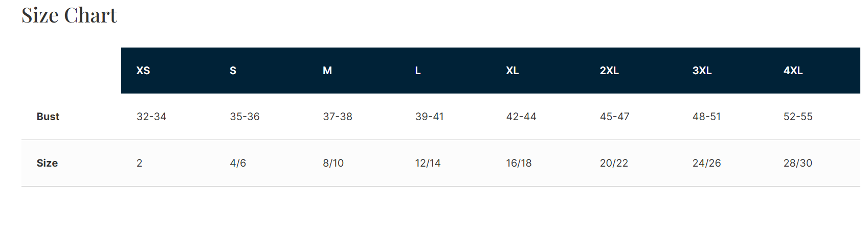Click the 24/26 size value

tap(706, 163)
